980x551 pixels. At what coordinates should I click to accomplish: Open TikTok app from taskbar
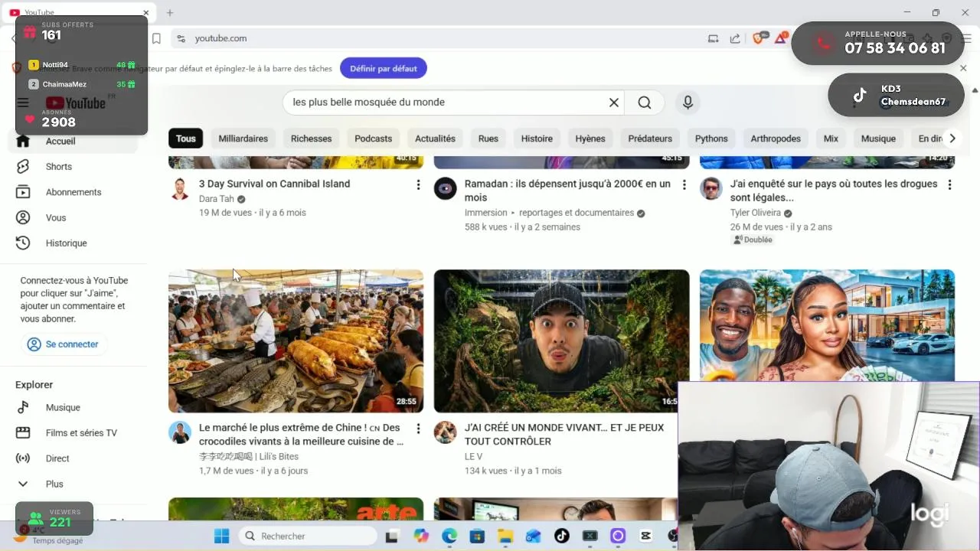pos(561,536)
